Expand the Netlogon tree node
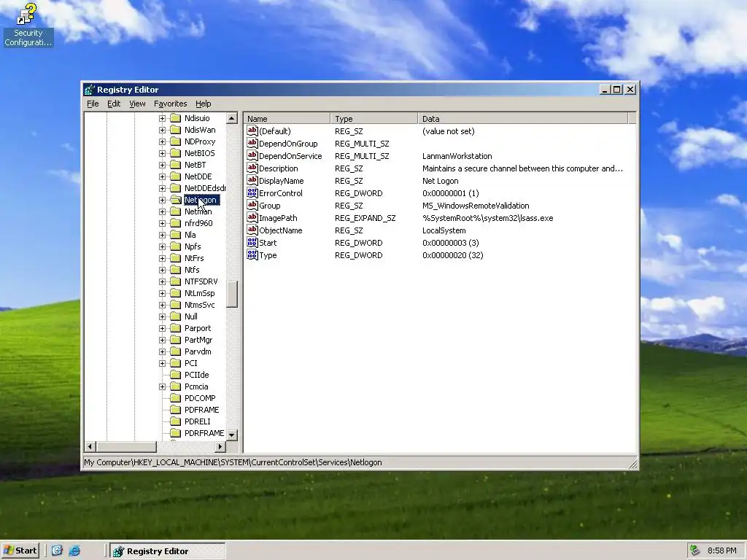 tap(162, 200)
